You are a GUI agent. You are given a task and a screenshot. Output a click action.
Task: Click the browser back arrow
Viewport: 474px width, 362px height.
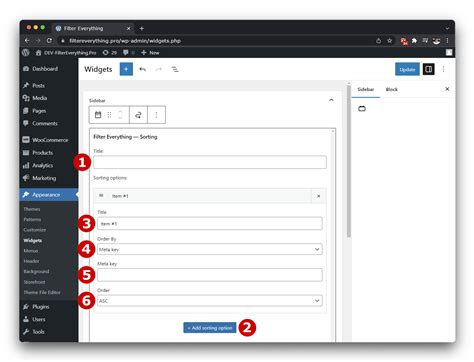point(27,41)
